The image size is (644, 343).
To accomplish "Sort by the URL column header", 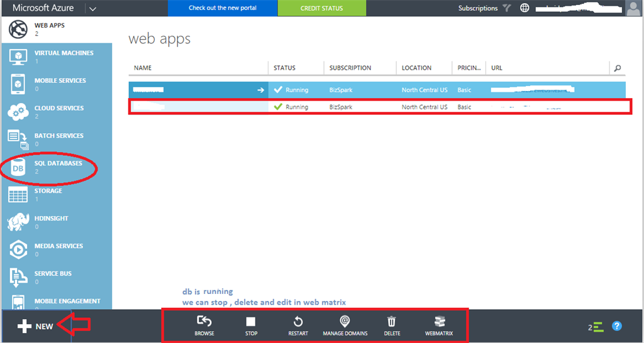I will coord(497,68).
